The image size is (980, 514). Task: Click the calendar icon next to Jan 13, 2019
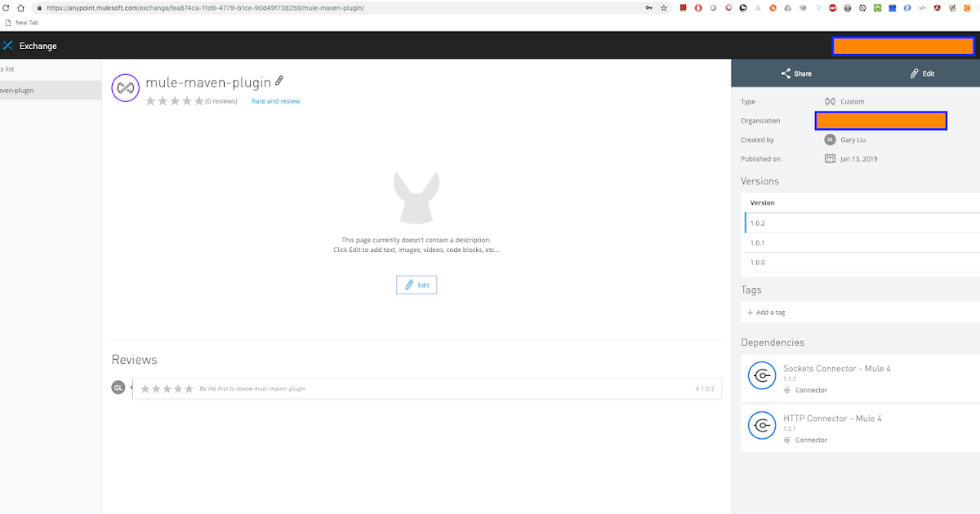(x=830, y=158)
